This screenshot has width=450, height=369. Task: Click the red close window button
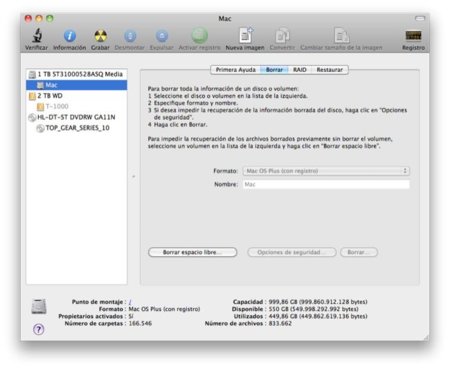point(28,18)
